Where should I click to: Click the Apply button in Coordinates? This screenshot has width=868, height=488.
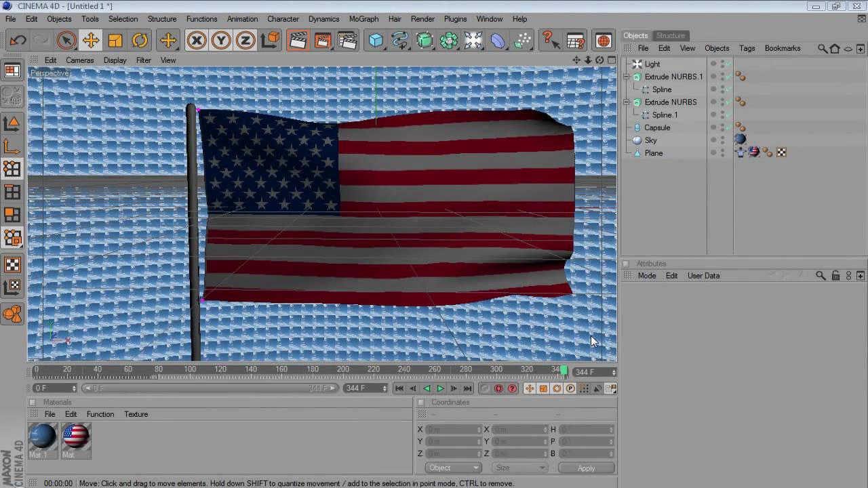587,468
